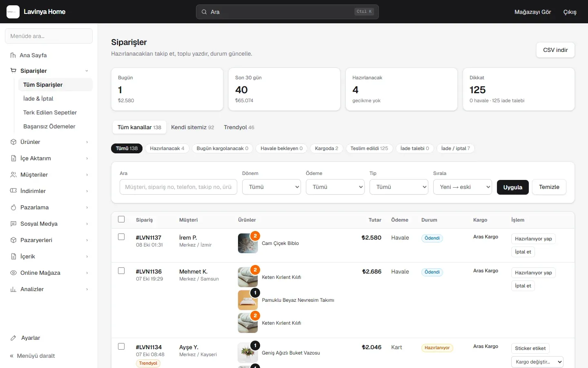Image resolution: width=588 pixels, height=368 pixels.
Task: Collapse the Siparişler menu chevron
Action: pyautogui.click(x=87, y=71)
